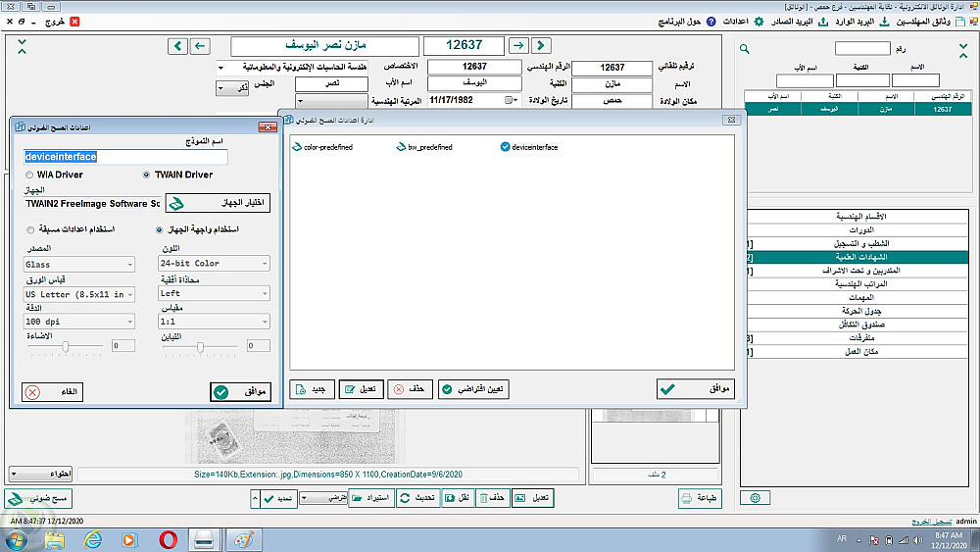
Task: Select the الدورات category row
Action: (x=857, y=230)
